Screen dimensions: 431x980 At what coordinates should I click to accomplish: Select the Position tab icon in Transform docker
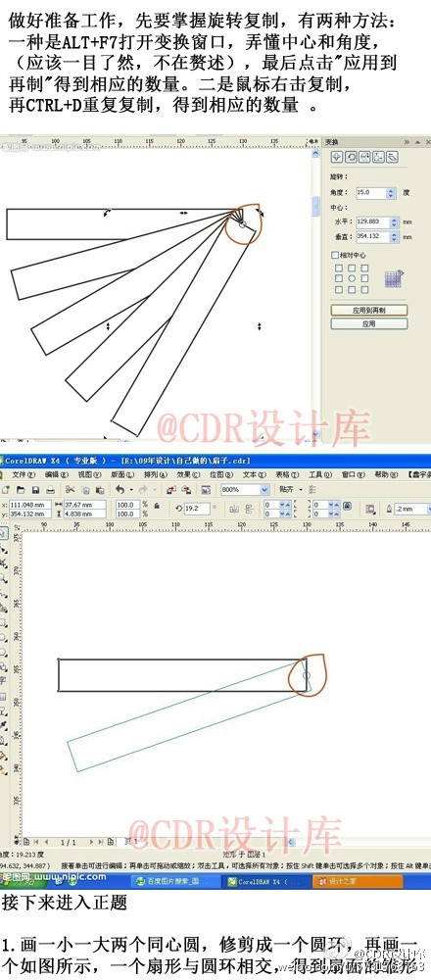pos(337,157)
